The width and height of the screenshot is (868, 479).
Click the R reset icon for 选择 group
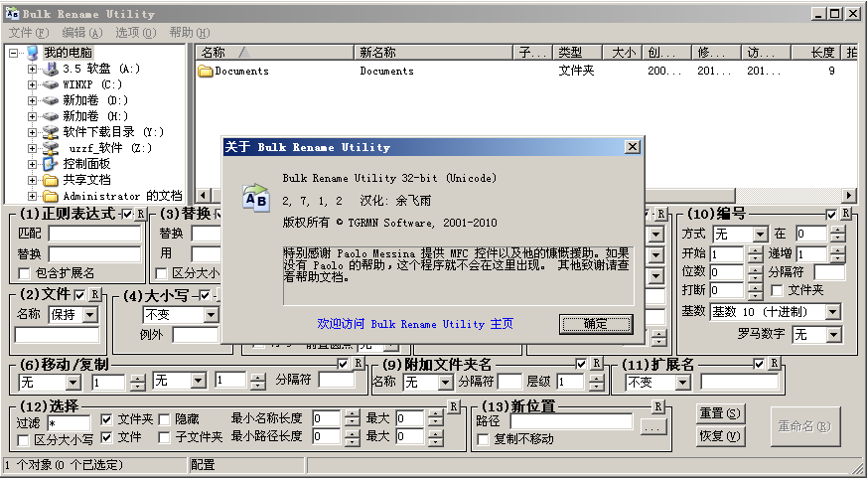coord(454,406)
